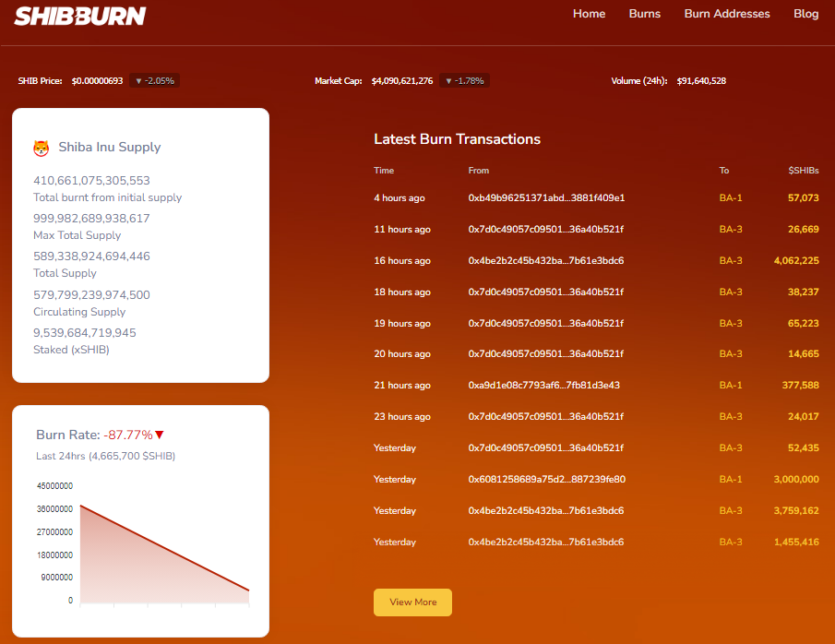Click burn amount 26,669
835x644 pixels.
point(803,230)
